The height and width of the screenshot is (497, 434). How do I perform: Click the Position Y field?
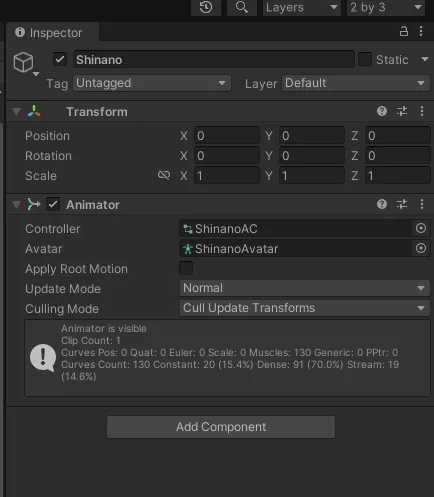[312, 136]
